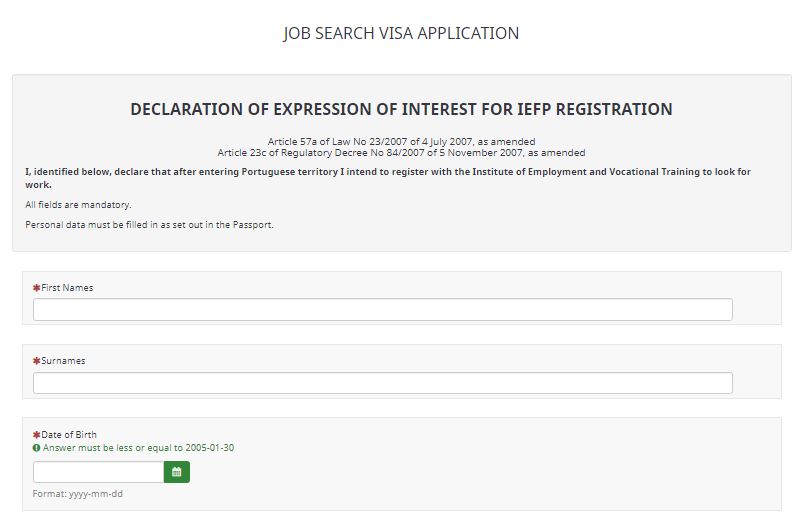Click the red asterisk beside Surnames
This screenshot has width=801, height=521.
point(36,361)
